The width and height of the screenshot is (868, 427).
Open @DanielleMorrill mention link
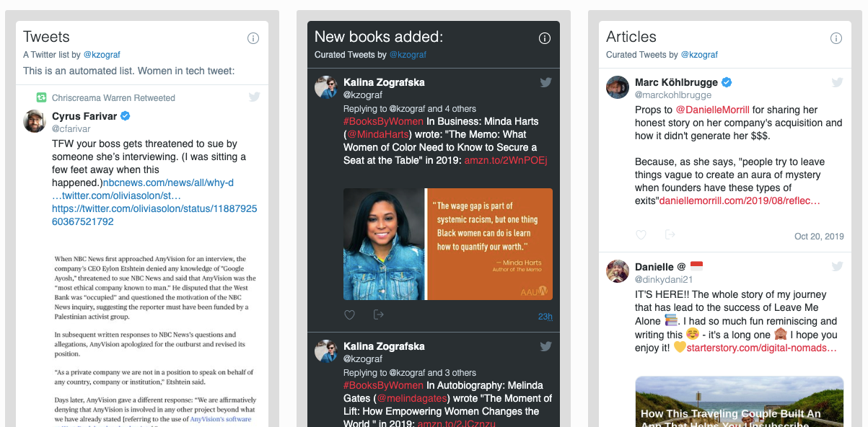pyautogui.click(x=712, y=110)
